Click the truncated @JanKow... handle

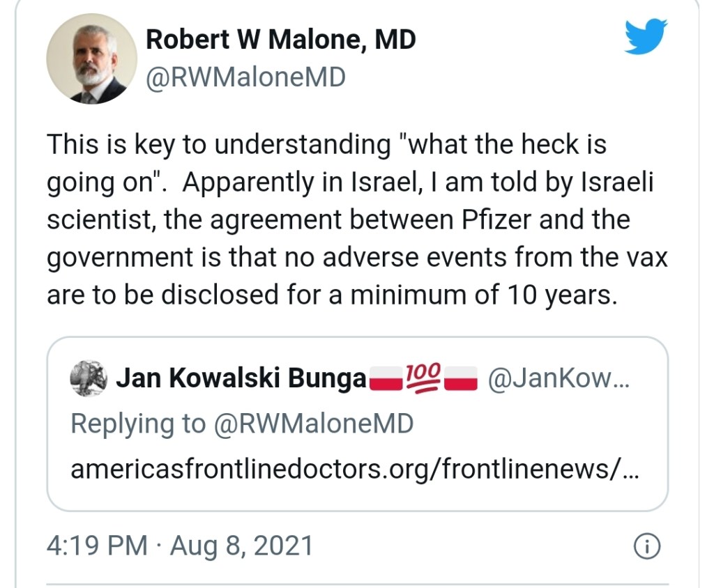click(x=559, y=379)
